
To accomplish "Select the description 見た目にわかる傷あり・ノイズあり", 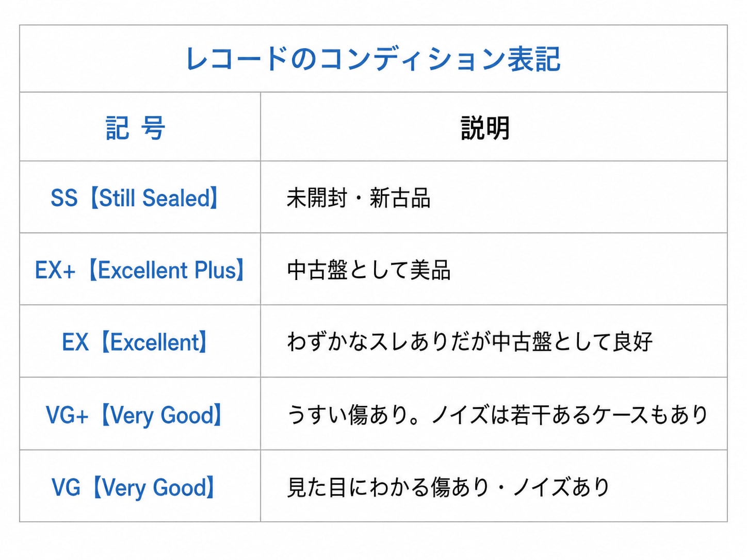I will [x=449, y=487].
